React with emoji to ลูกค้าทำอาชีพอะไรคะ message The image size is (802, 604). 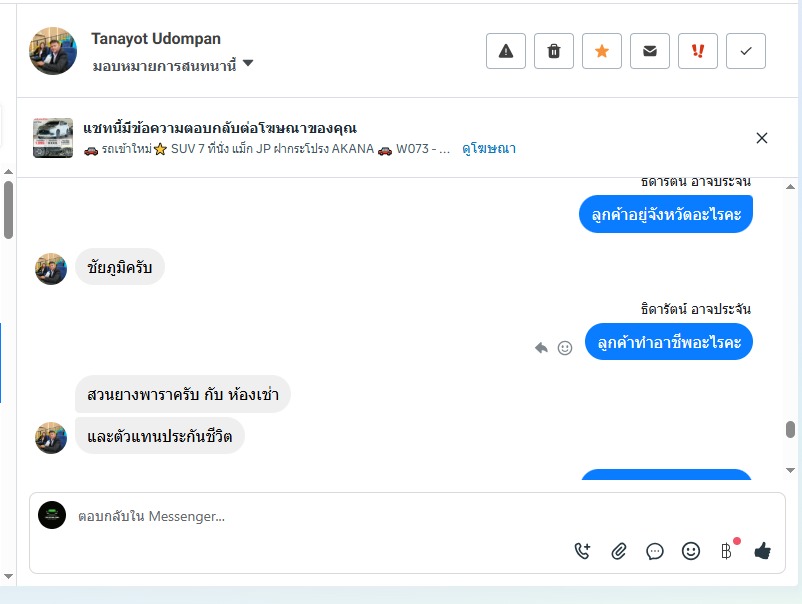tap(565, 348)
